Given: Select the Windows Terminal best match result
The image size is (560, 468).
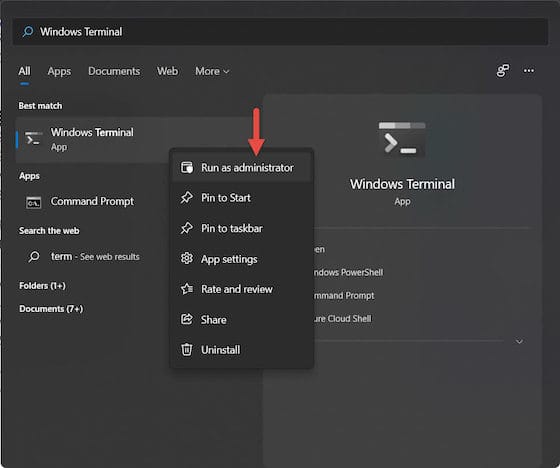Looking at the screenshot, I should pos(93,139).
